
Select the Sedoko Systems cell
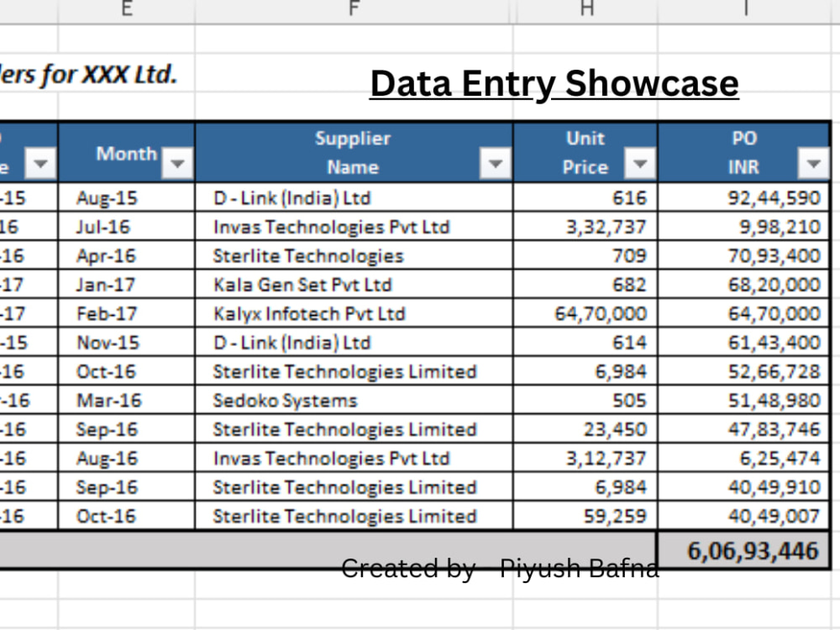coord(354,400)
